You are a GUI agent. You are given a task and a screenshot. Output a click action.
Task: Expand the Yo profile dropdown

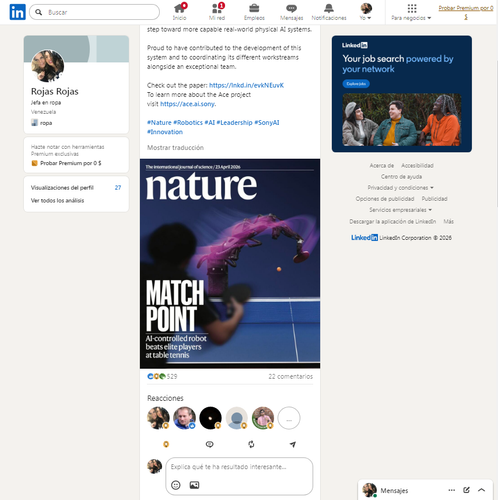pos(366,12)
